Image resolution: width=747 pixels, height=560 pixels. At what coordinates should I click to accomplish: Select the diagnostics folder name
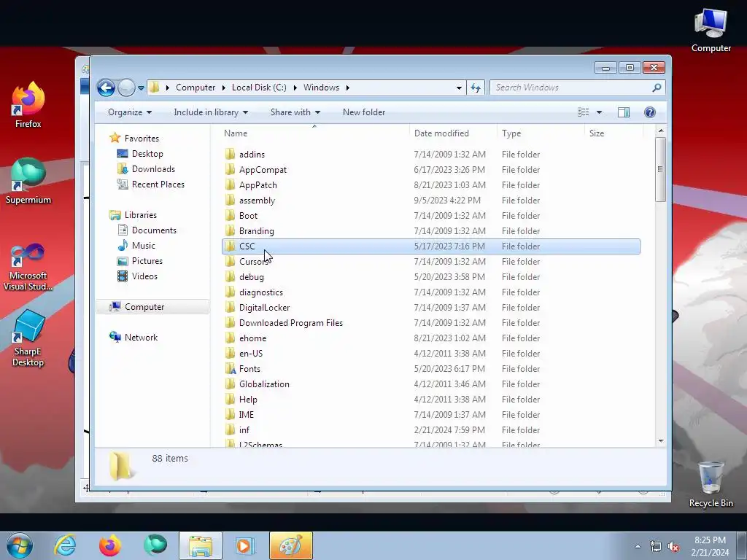(261, 292)
